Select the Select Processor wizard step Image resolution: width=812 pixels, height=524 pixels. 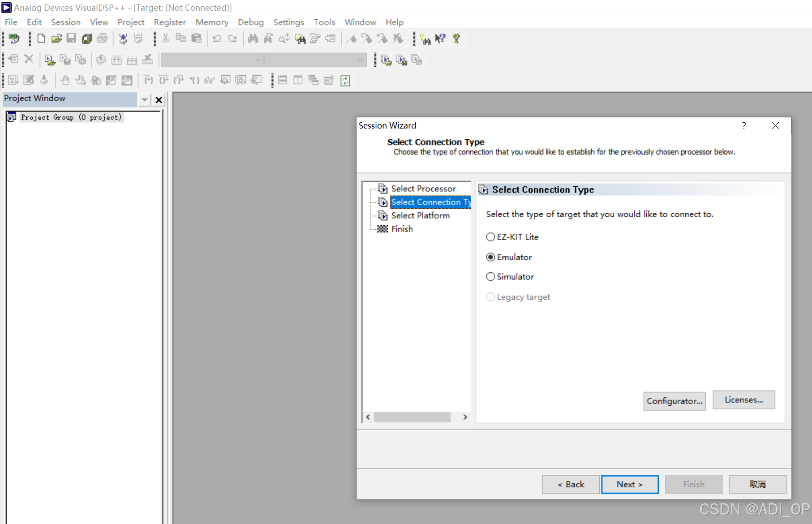[423, 189]
